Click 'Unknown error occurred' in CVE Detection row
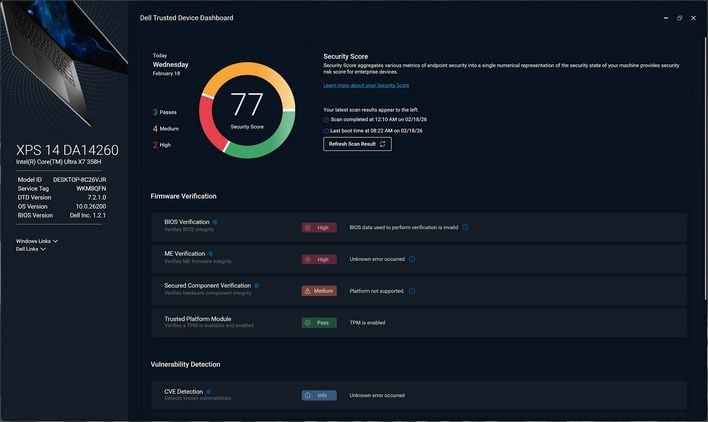Image resolution: width=708 pixels, height=422 pixels. pyautogui.click(x=377, y=395)
